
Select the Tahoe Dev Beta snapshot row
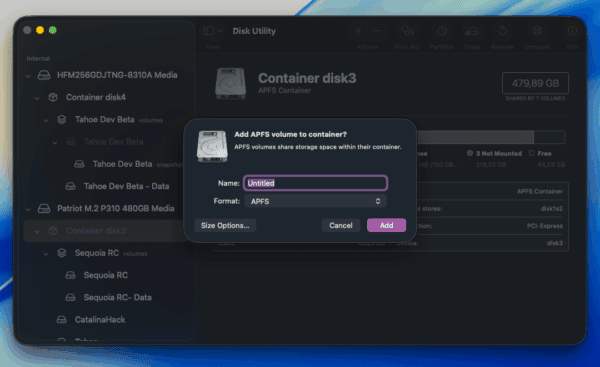[103, 164]
